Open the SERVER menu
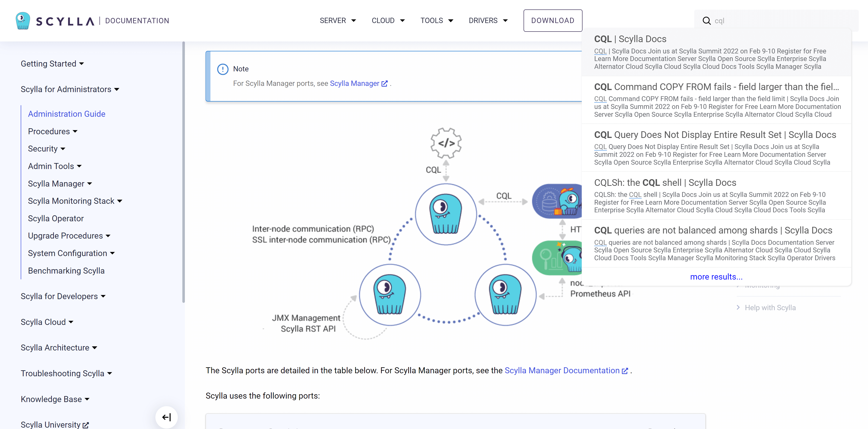The height and width of the screenshot is (429, 868). coord(338,20)
